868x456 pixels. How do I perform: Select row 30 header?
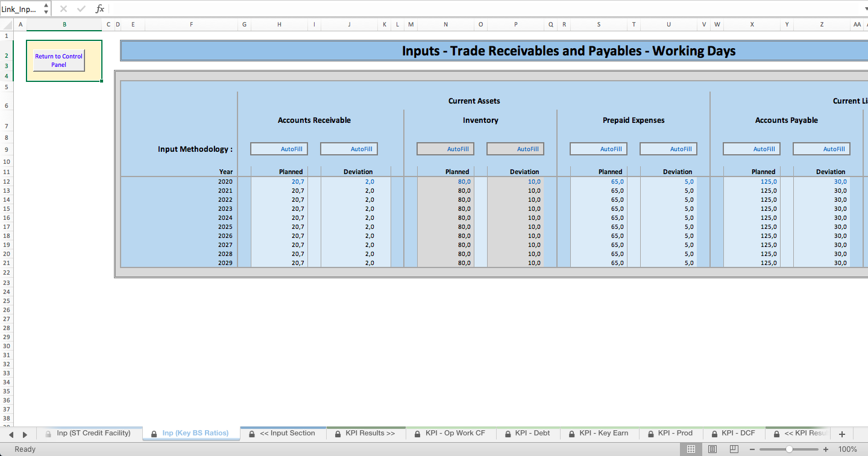pos(7,346)
